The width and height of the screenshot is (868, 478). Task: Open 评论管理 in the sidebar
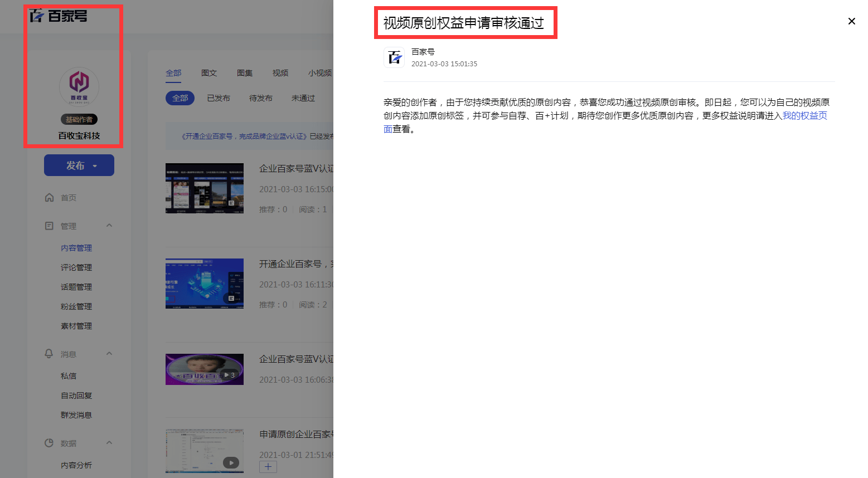[x=76, y=267]
